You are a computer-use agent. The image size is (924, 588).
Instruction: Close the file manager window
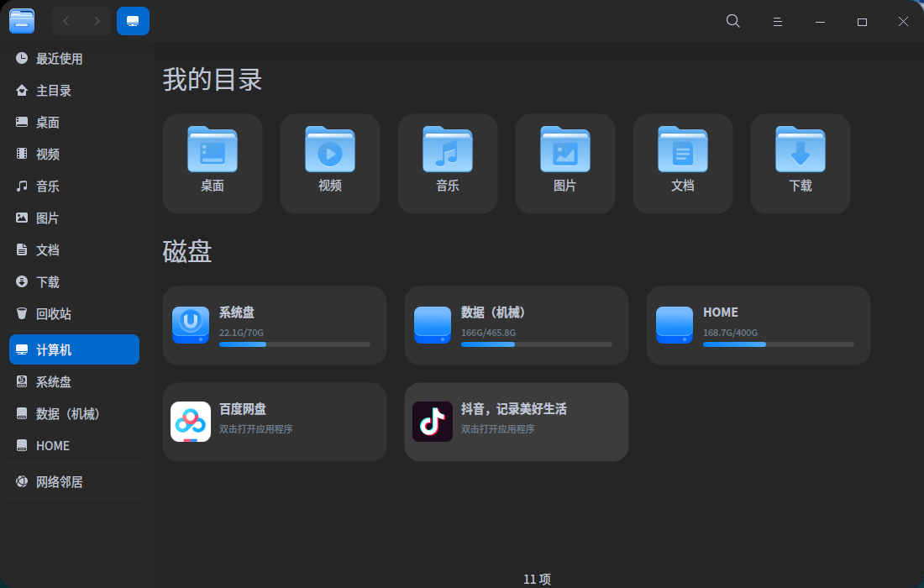point(903,21)
